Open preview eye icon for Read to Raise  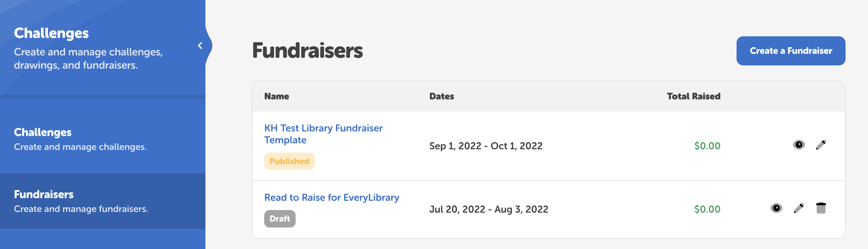pos(777,209)
